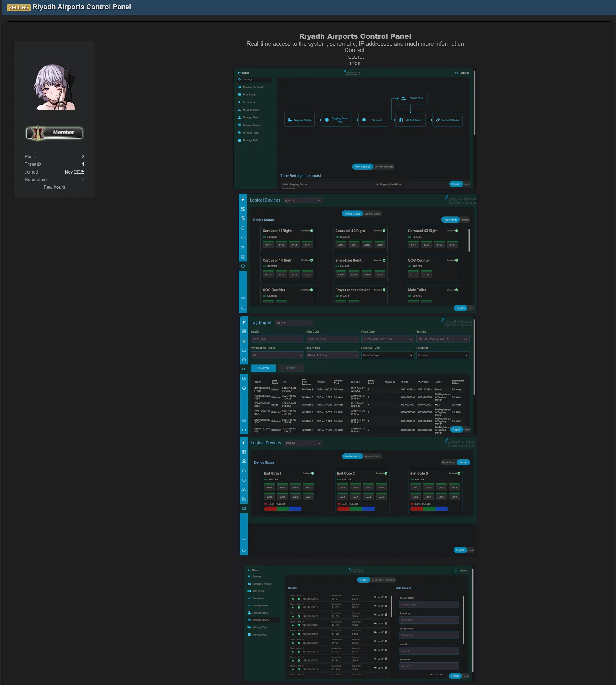
Task: Expand the Location Type dropdown
Action: 387,355
